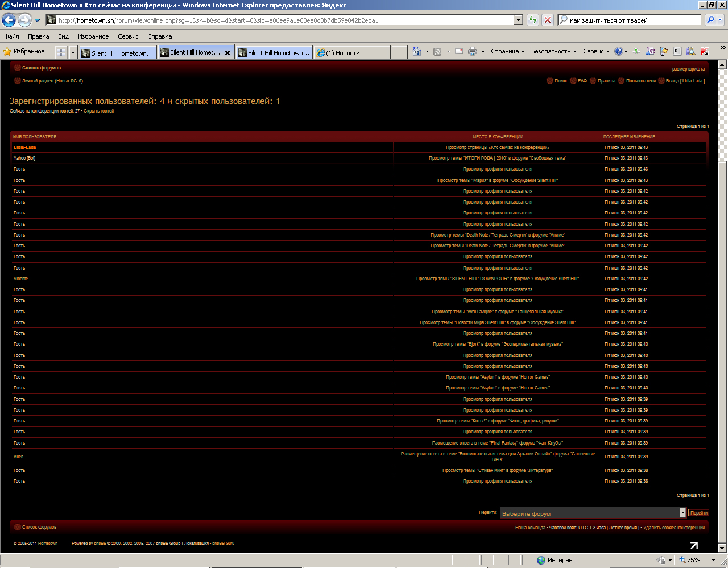The height and width of the screenshot is (568, 728).
Task: Click the Избранное favorites star button
Action: click(24, 52)
